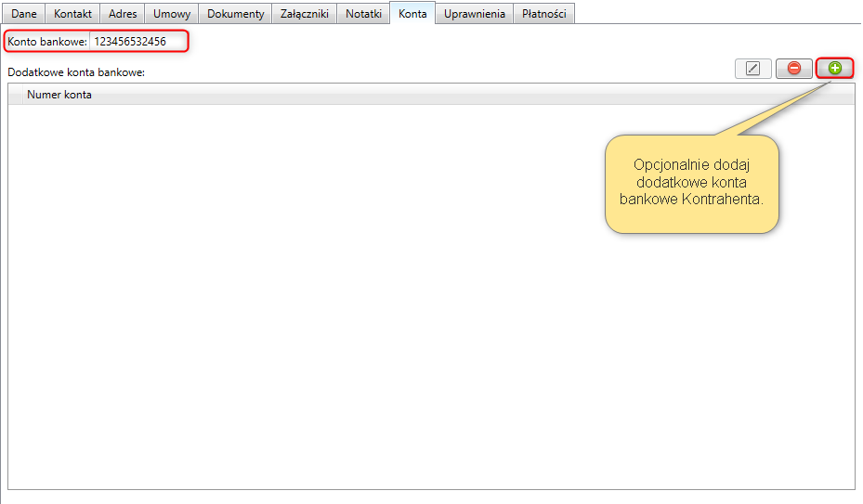Screen dimensions: 863x504
Task: Select the Umowy tab
Action: [171, 14]
